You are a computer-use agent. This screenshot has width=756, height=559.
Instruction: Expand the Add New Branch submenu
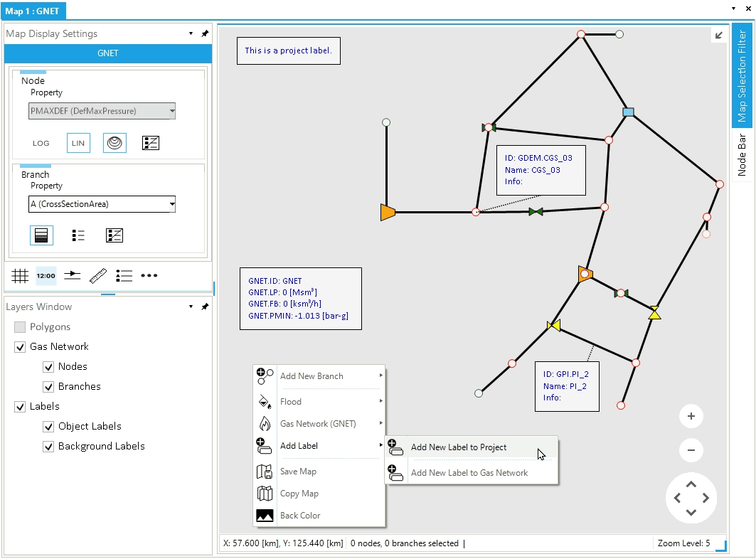pos(320,376)
